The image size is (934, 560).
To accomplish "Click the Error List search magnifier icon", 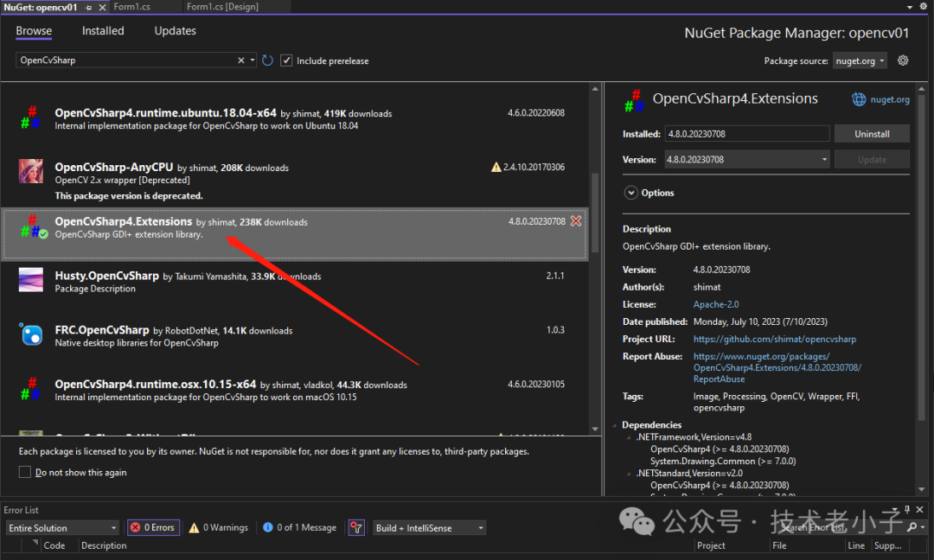I will point(912,527).
